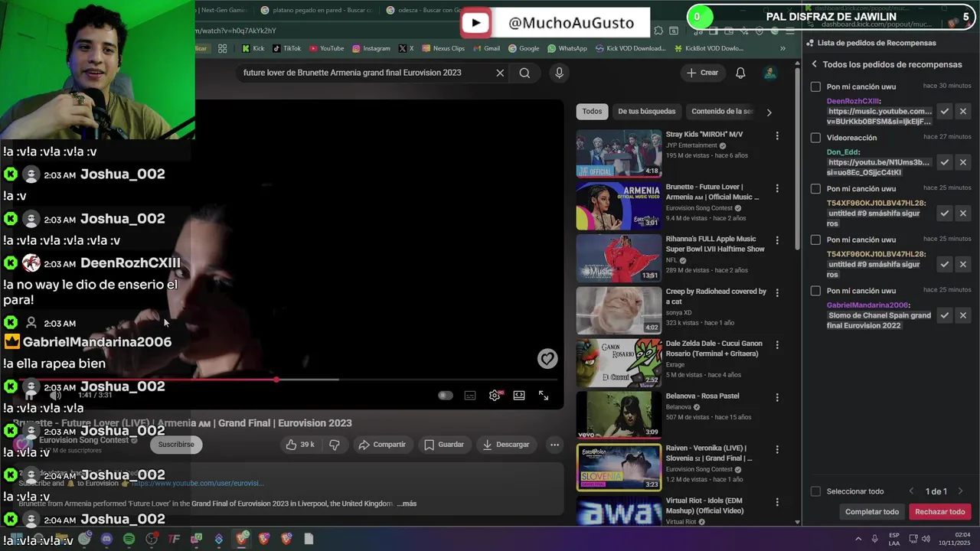Click the YouTube search magnifier button
This screenshot has width=980, height=551.
tap(524, 73)
